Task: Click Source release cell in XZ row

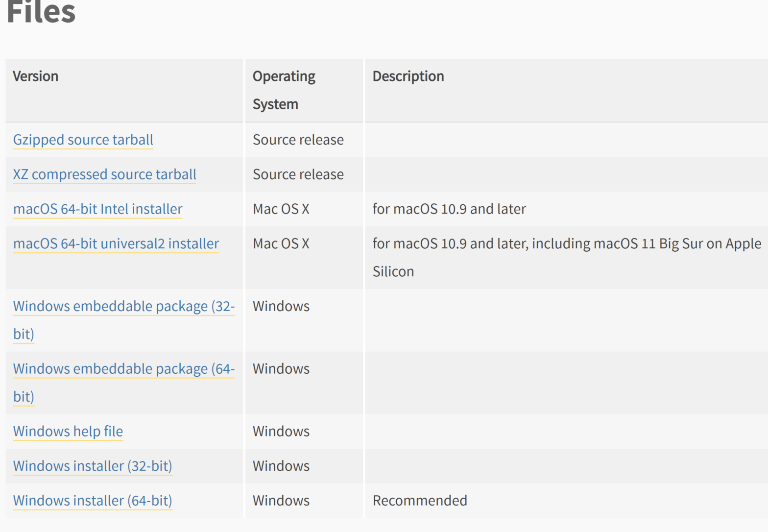Action: pos(298,175)
